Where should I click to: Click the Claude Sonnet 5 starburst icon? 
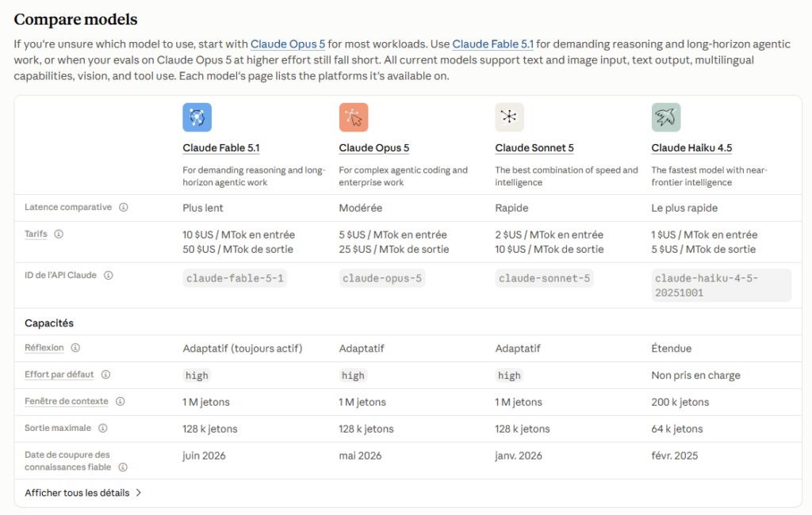pyautogui.click(x=510, y=117)
